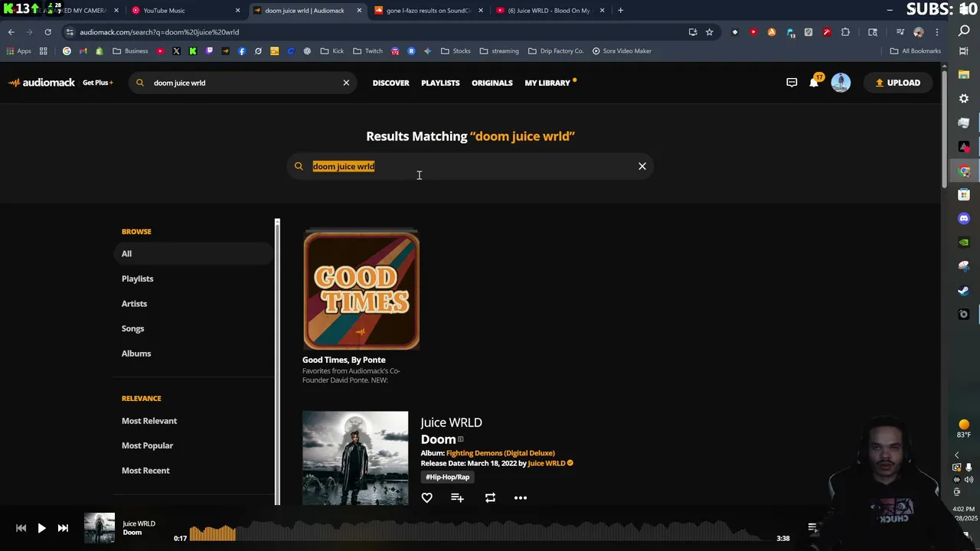Open Steam from the taskbar
The image size is (980, 551).
pyautogui.click(x=964, y=291)
